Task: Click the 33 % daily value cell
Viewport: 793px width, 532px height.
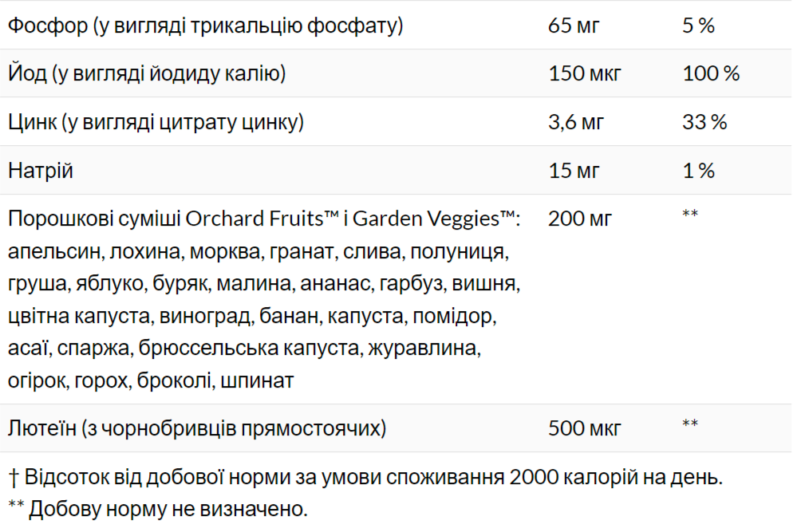Action: pos(704,122)
